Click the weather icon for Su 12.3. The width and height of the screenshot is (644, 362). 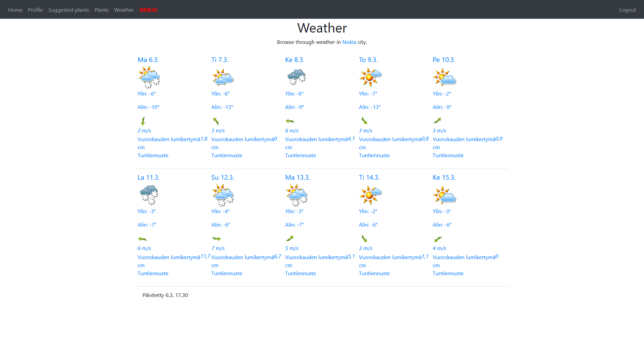click(x=223, y=195)
